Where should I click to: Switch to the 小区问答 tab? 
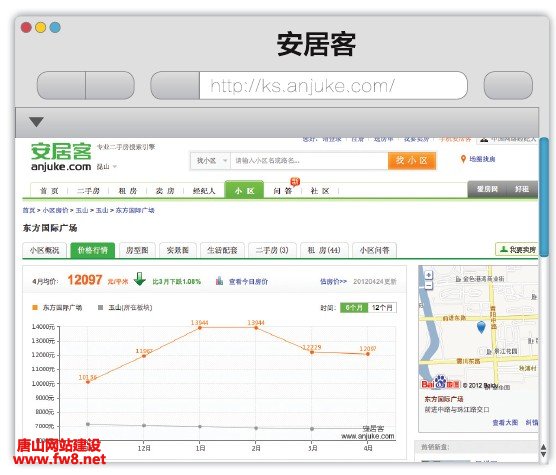coord(374,250)
